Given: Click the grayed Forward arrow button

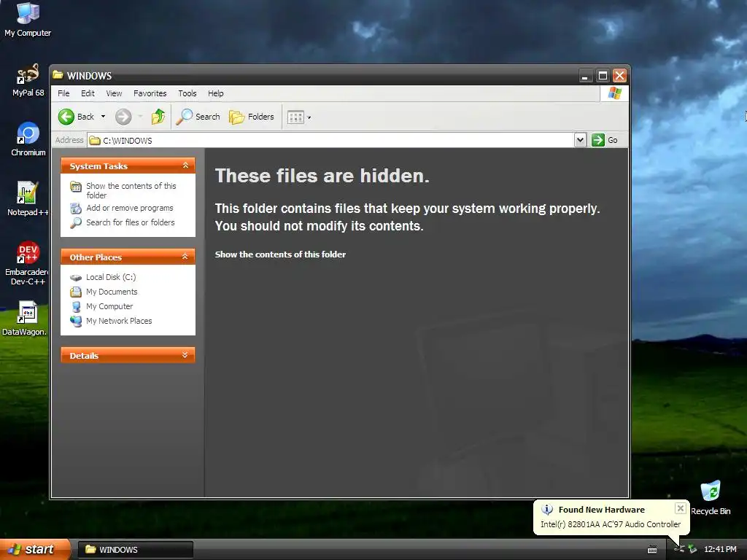Looking at the screenshot, I should coord(123,117).
